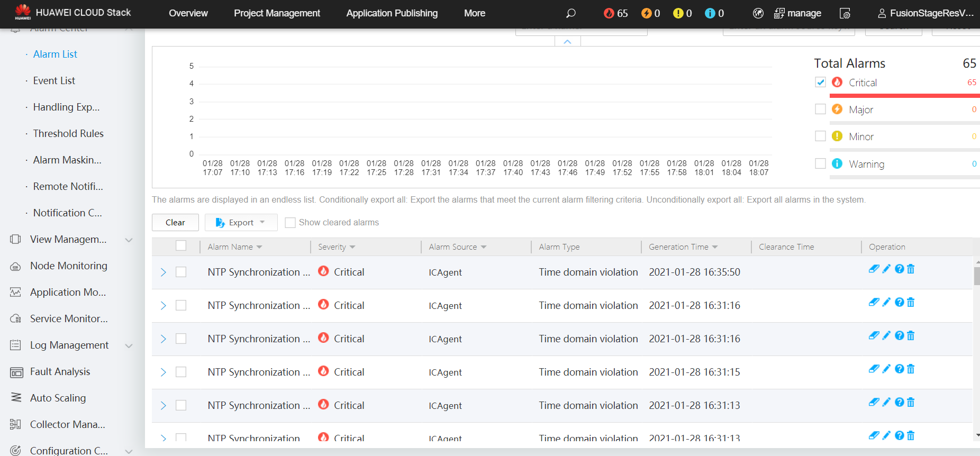Image resolution: width=980 pixels, height=456 pixels.
Task: Click the blue warning alarm counter icon
Action: coord(710,13)
